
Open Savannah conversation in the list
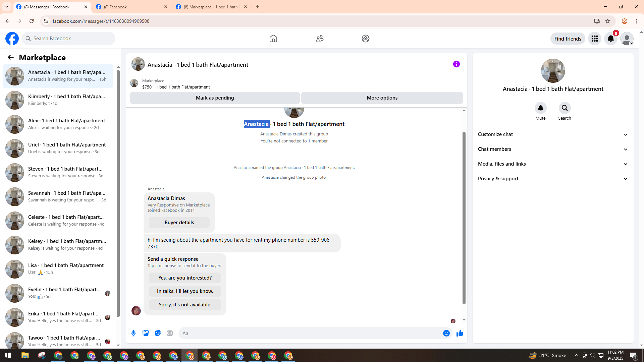(x=58, y=196)
